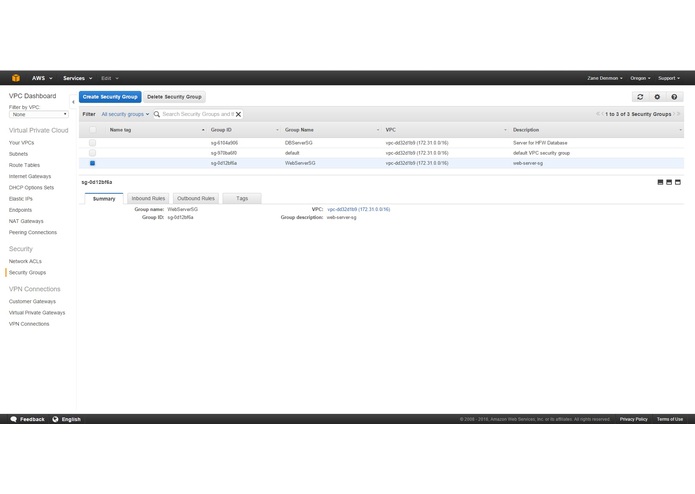Open Filter by VPC dropdown
Image resolution: width=695 pixels, height=494 pixels.
[39, 114]
